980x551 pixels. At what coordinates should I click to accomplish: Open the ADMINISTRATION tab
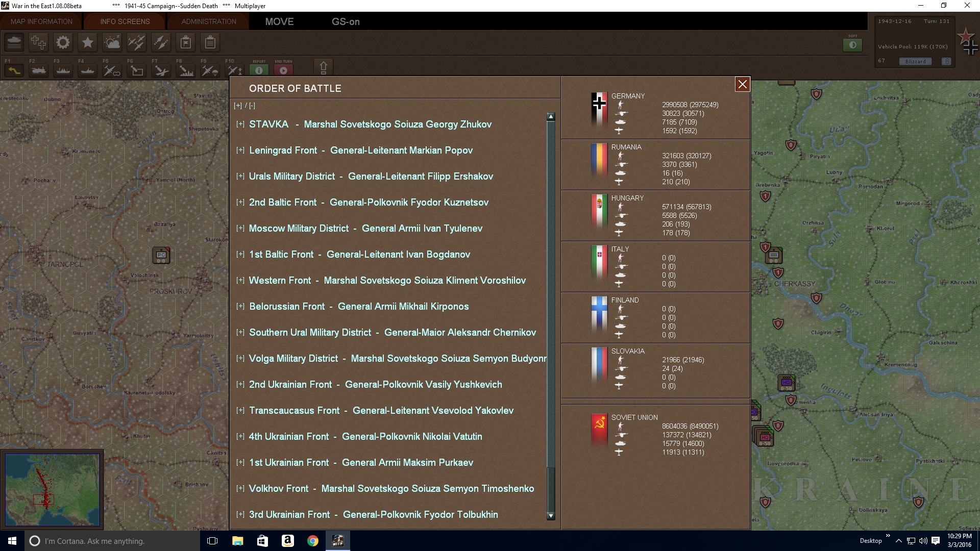(209, 21)
